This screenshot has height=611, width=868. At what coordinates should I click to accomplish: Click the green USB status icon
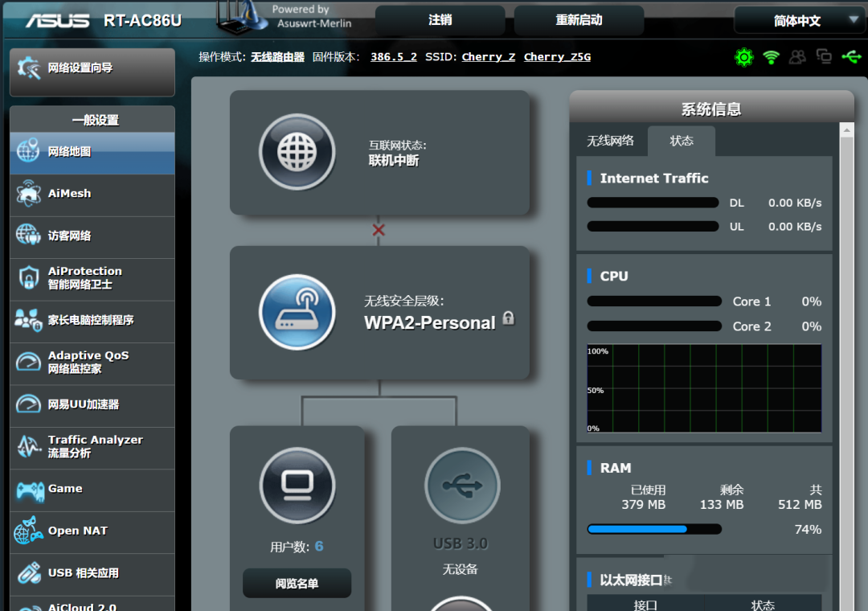coord(851,56)
